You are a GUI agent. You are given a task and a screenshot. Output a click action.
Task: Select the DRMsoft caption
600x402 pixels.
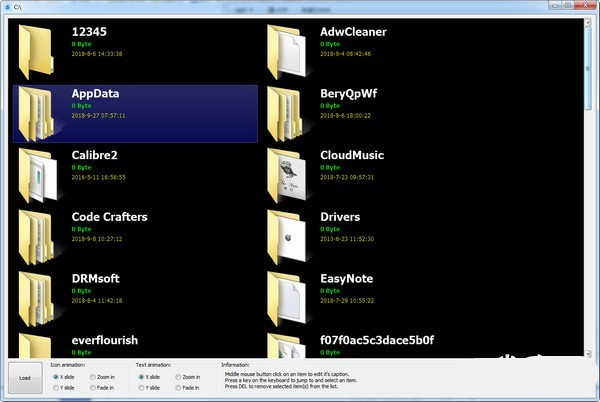96,278
